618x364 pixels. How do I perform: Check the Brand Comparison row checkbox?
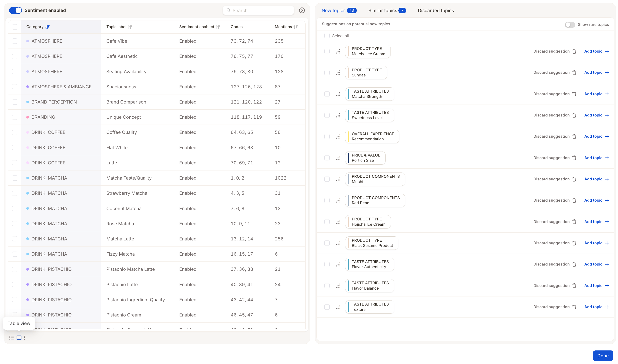click(x=15, y=102)
